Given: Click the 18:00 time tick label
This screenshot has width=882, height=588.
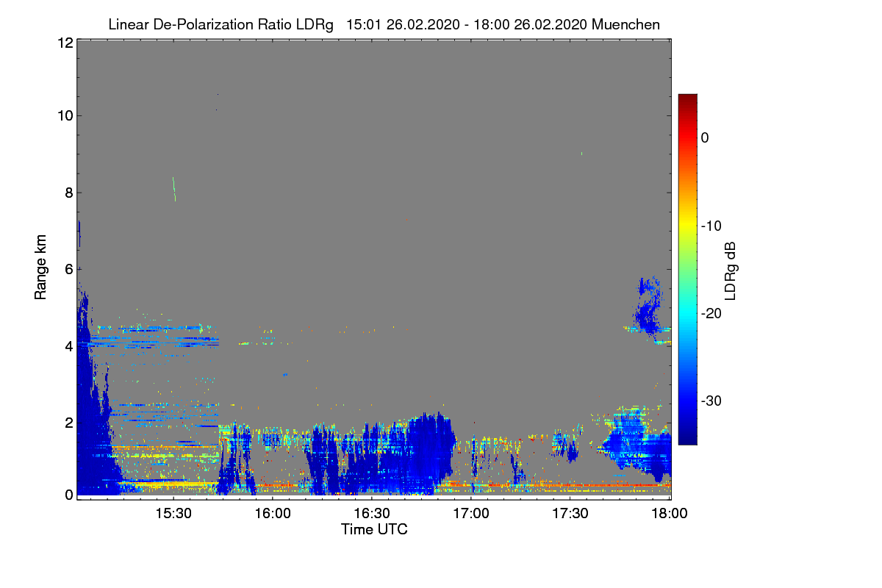Looking at the screenshot, I should [669, 514].
